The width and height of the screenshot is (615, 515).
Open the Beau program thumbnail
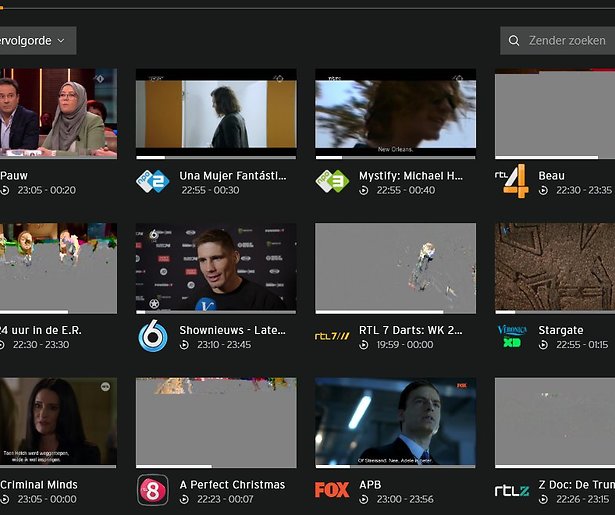[x=555, y=114]
